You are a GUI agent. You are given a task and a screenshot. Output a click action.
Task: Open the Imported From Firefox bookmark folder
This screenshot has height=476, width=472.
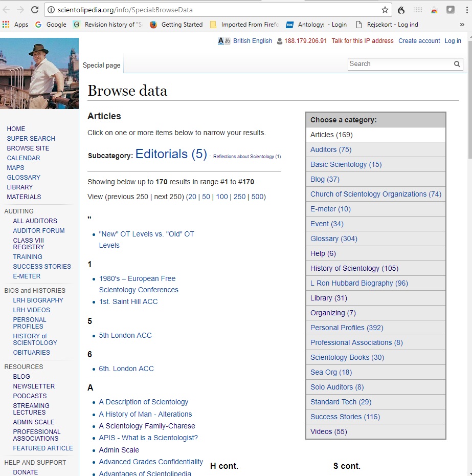(x=243, y=24)
